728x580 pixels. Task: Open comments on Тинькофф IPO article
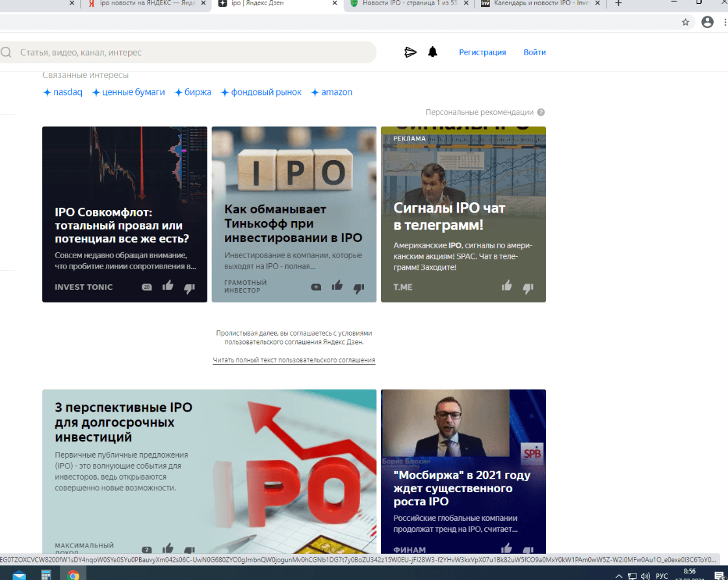(x=316, y=287)
